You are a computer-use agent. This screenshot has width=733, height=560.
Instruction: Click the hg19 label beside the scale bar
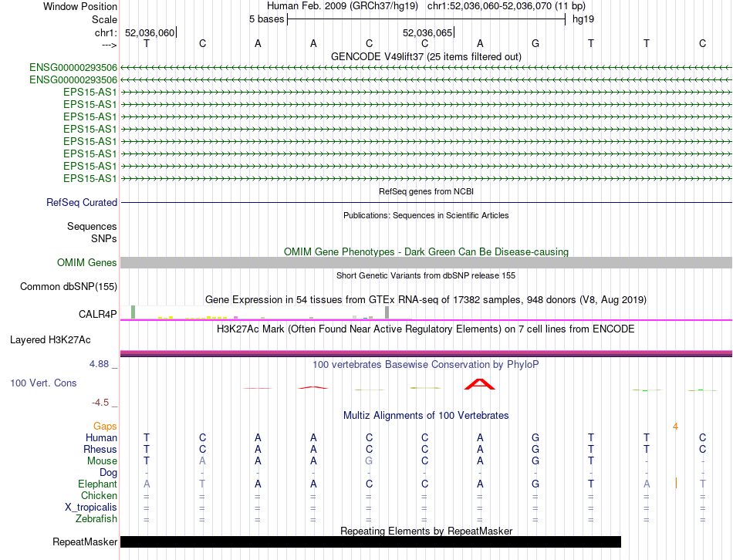tap(583, 19)
